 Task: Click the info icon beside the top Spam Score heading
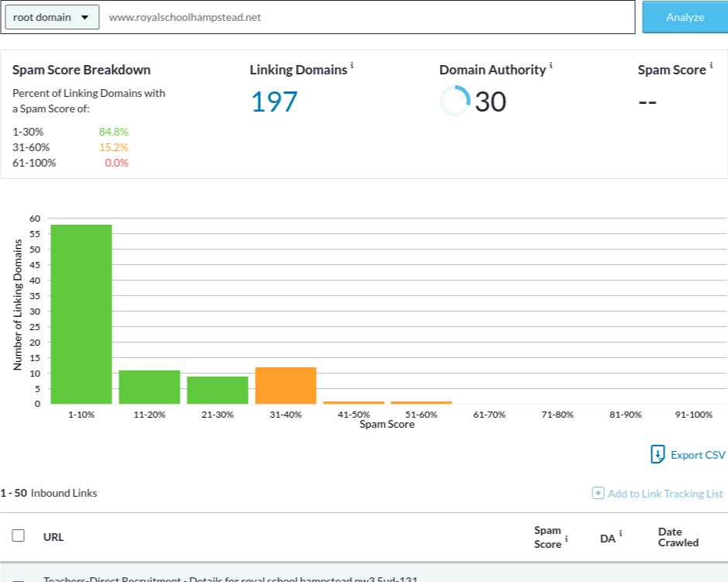click(x=711, y=66)
